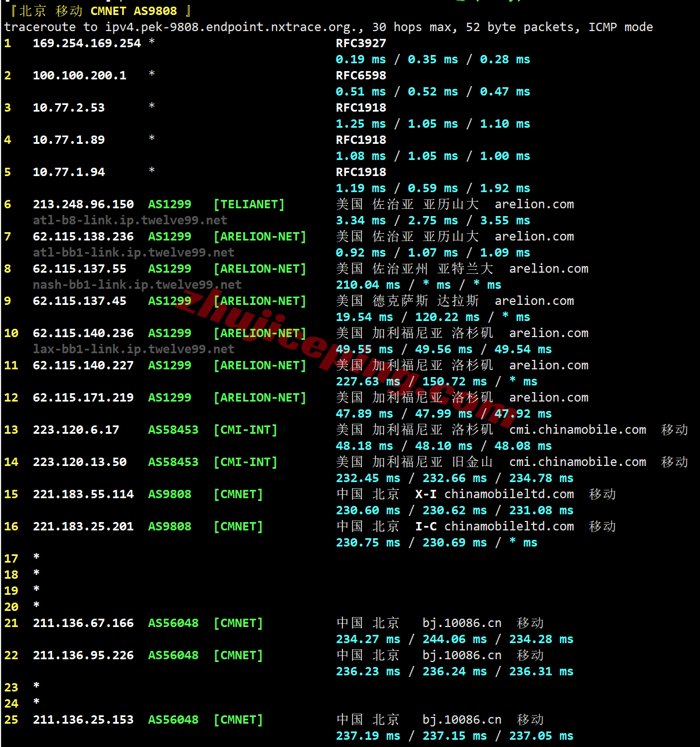Click IP 223.120.6.17 at hop 13

76,430
